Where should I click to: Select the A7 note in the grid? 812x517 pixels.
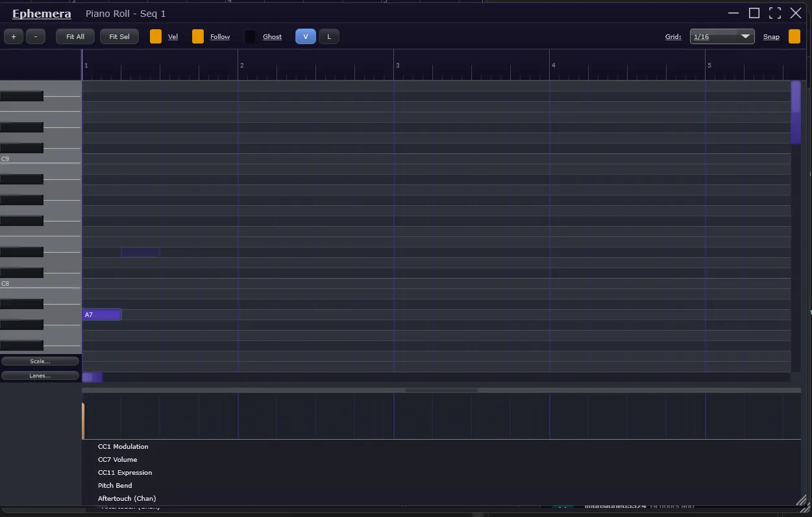(x=102, y=315)
